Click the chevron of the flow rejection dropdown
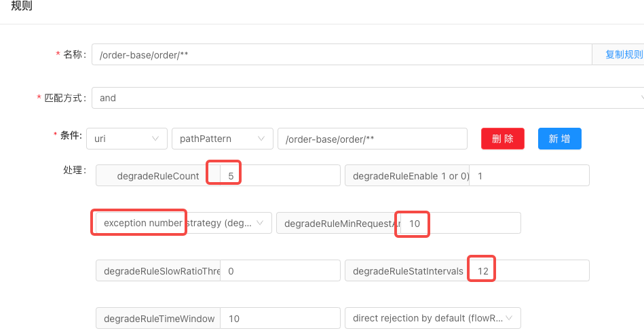 coord(509,318)
